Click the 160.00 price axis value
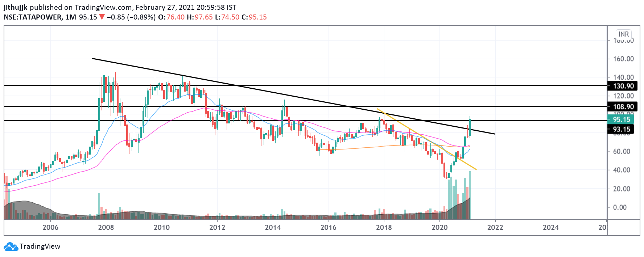644x257 pixels. (623, 59)
